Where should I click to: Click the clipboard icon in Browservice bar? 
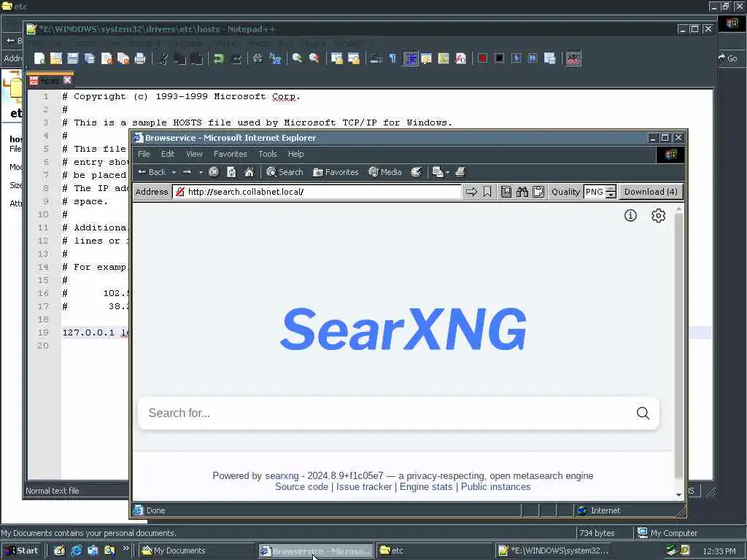point(538,192)
